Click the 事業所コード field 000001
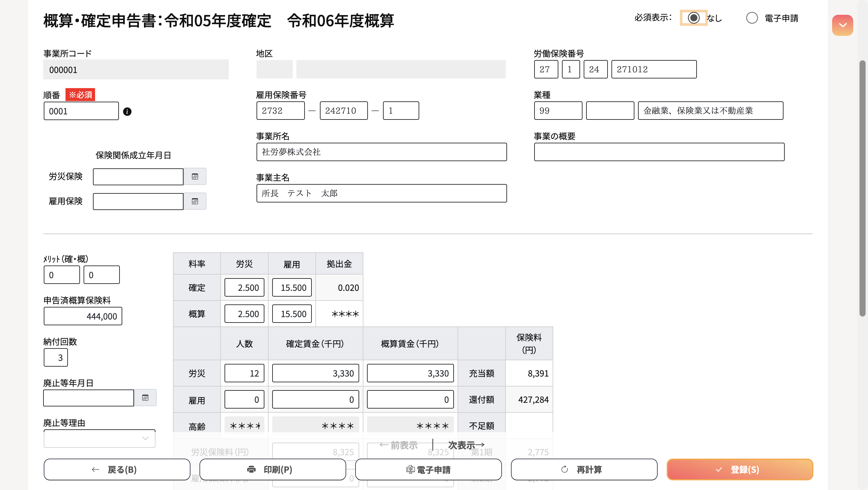The height and width of the screenshot is (490, 868). pos(136,70)
